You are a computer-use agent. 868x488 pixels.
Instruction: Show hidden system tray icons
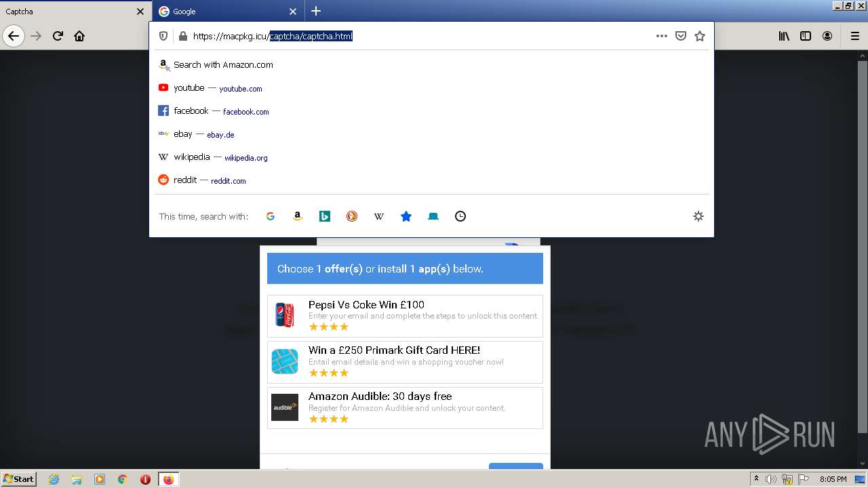tap(757, 479)
